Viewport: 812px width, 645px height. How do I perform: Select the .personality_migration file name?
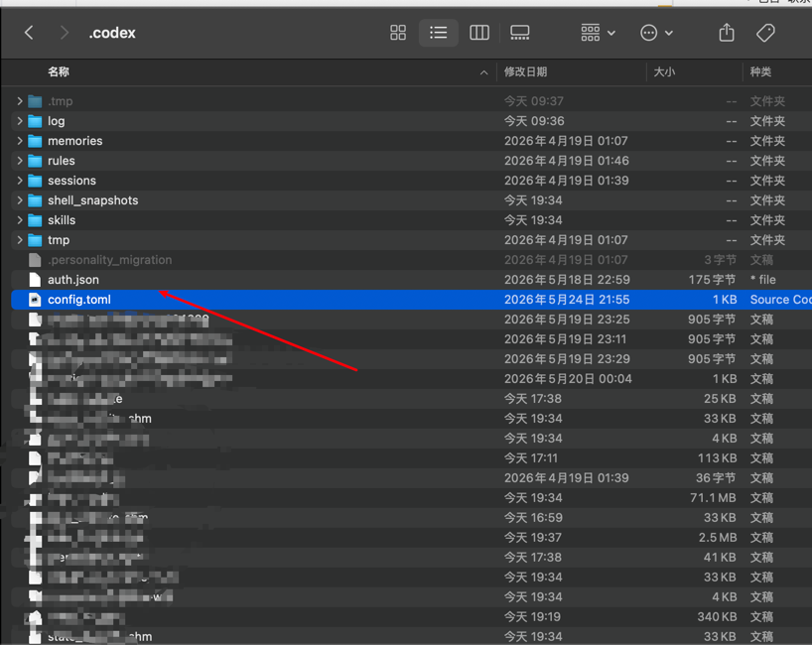click(x=110, y=260)
